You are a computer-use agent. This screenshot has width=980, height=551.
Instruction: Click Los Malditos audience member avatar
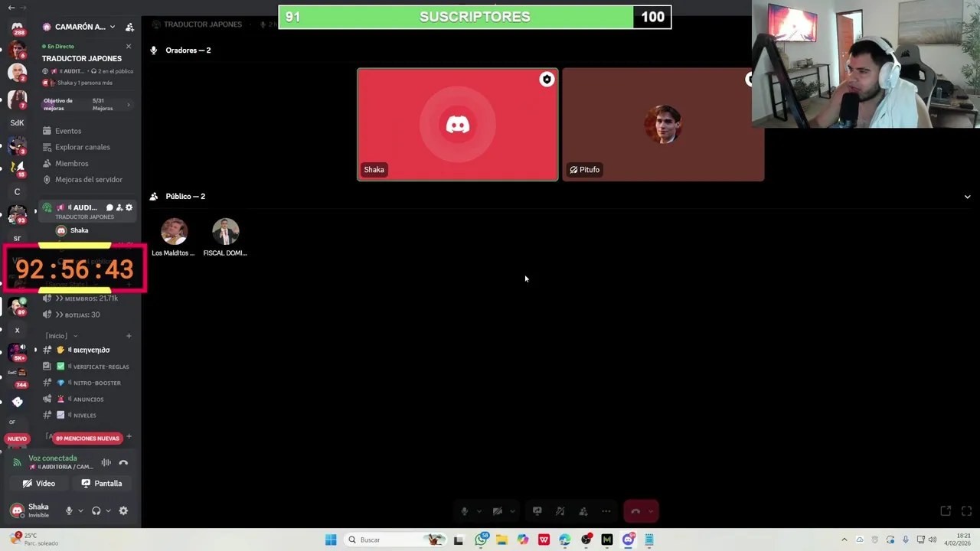174,232
